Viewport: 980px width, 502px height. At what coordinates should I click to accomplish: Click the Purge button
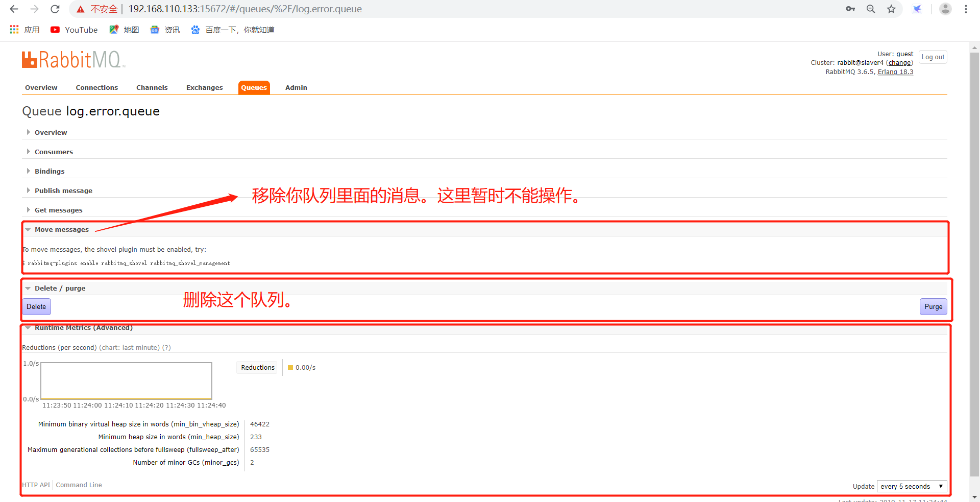pos(933,306)
